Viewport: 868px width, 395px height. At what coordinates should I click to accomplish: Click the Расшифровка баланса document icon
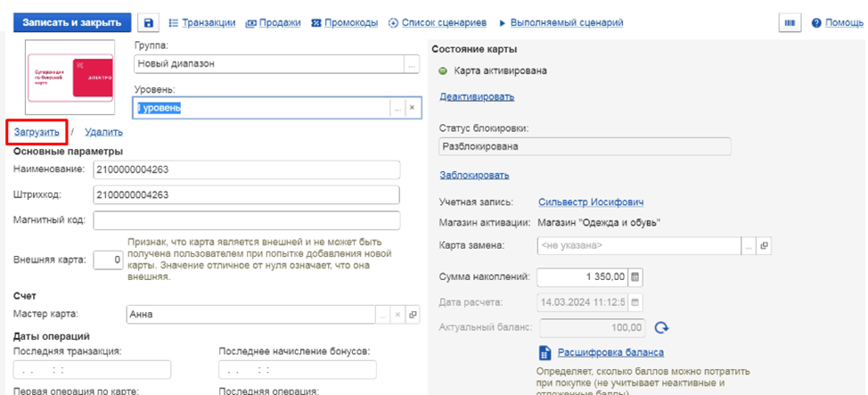pyautogui.click(x=545, y=353)
